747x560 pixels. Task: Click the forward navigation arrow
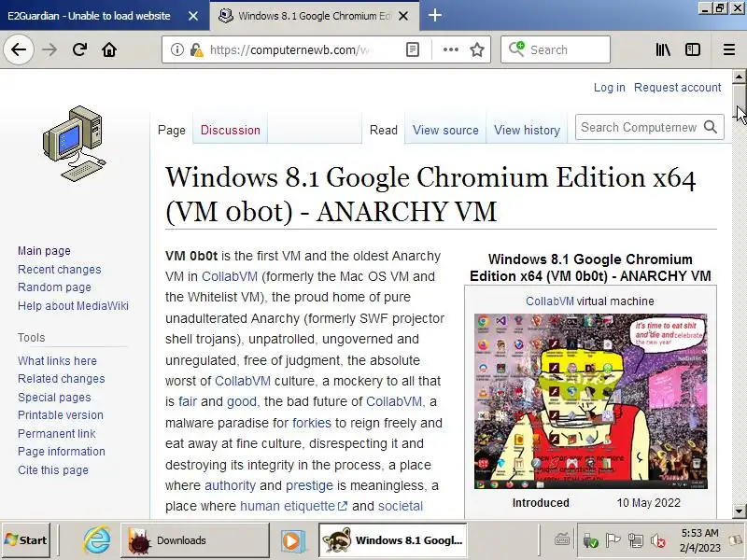49,49
